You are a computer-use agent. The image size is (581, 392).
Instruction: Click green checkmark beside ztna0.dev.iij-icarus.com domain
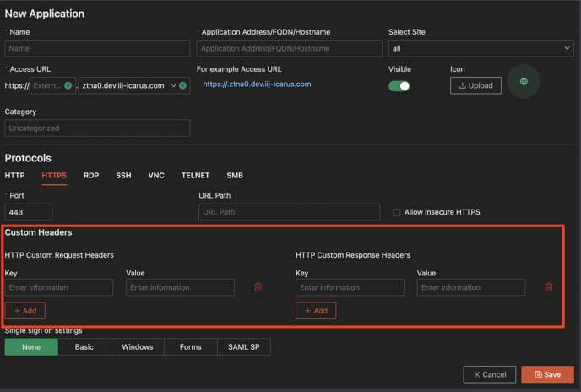(183, 85)
